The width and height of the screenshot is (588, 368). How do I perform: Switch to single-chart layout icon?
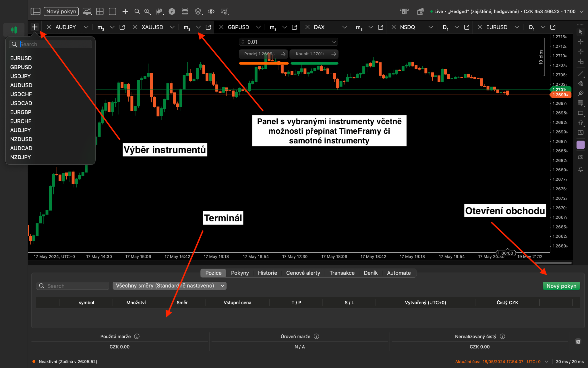(113, 11)
